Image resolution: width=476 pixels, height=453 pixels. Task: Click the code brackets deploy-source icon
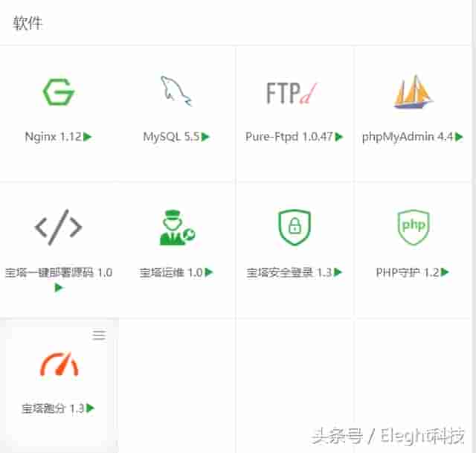(58, 227)
